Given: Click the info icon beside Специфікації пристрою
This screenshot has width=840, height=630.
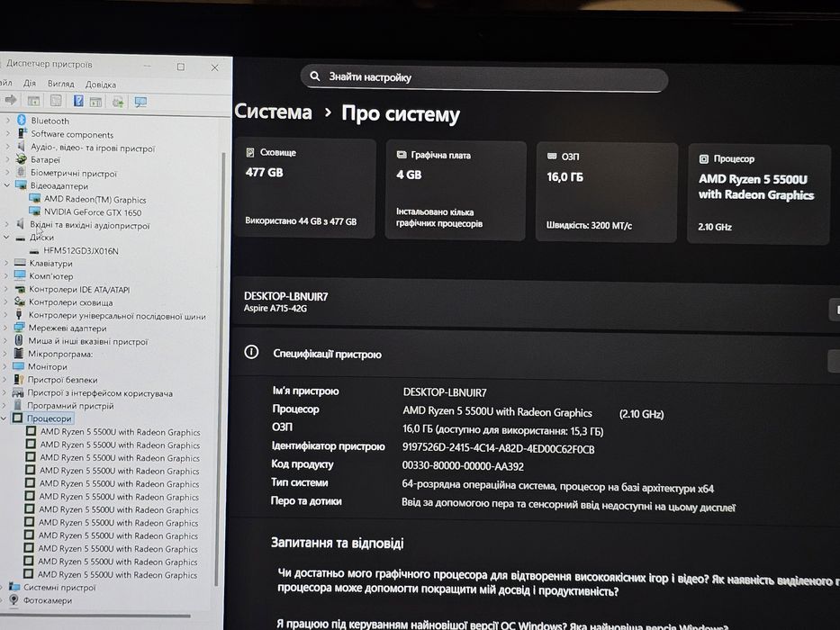Looking at the screenshot, I should pos(251,352).
